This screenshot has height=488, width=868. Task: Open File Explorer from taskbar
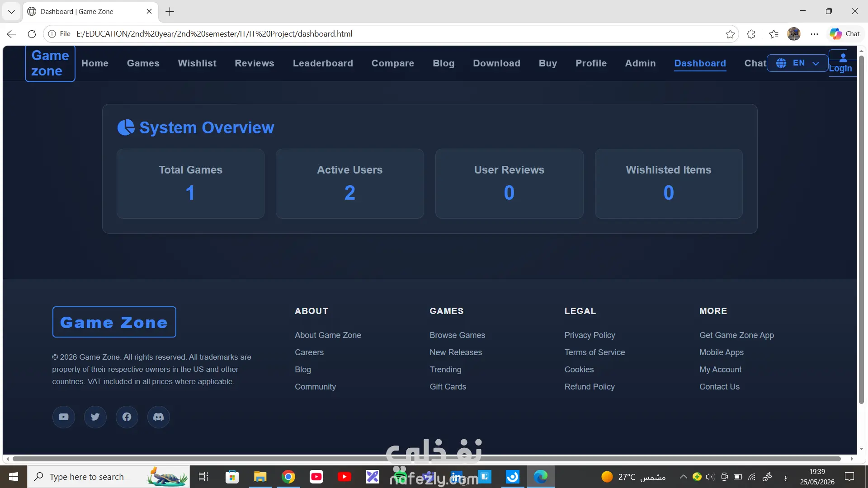pos(260,477)
